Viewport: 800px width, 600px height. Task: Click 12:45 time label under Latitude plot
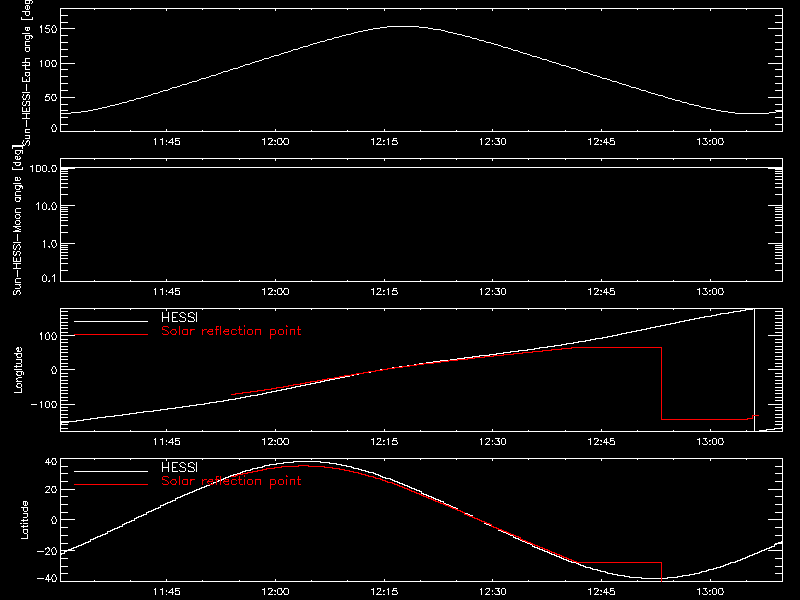pyautogui.click(x=601, y=592)
